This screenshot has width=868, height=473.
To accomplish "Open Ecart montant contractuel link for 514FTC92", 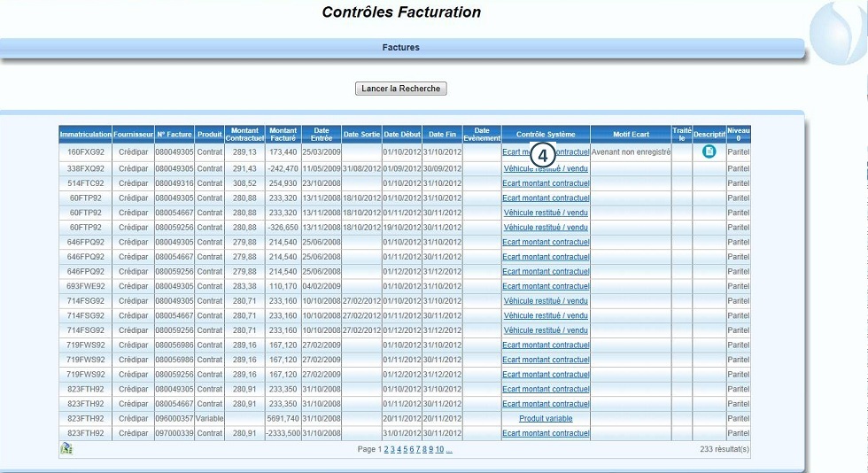I will [x=546, y=182].
